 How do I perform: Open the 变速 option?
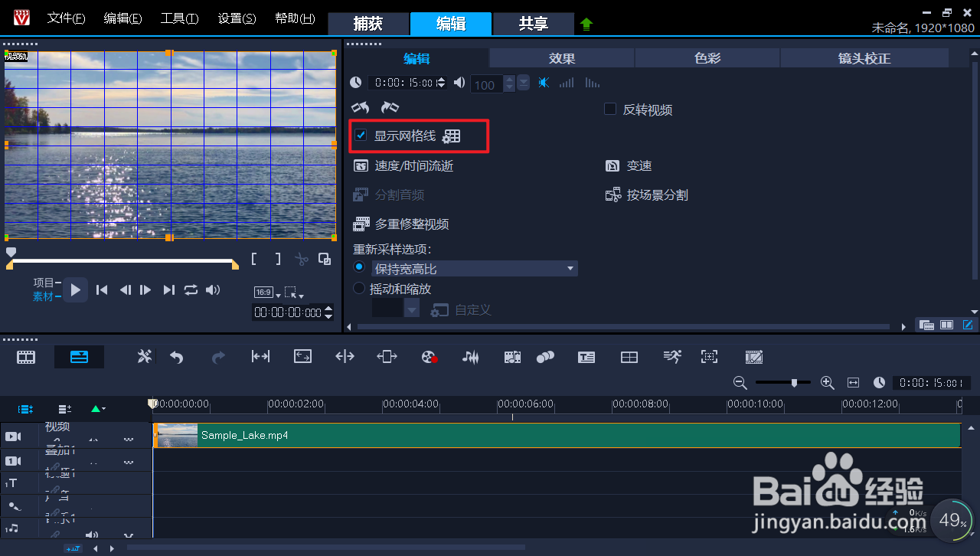(629, 165)
